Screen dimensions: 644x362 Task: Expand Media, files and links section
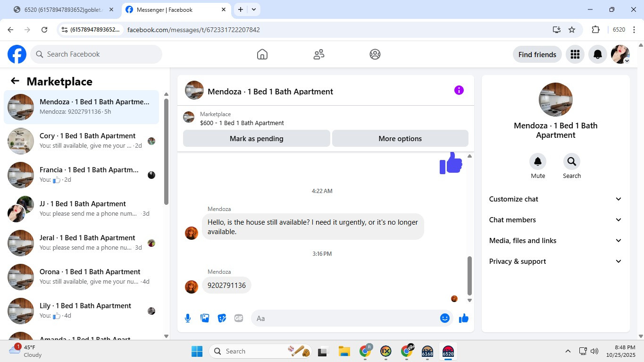(556, 241)
